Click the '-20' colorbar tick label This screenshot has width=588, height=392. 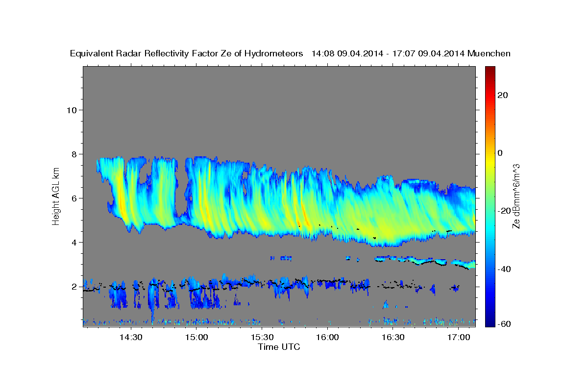[504, 211]
